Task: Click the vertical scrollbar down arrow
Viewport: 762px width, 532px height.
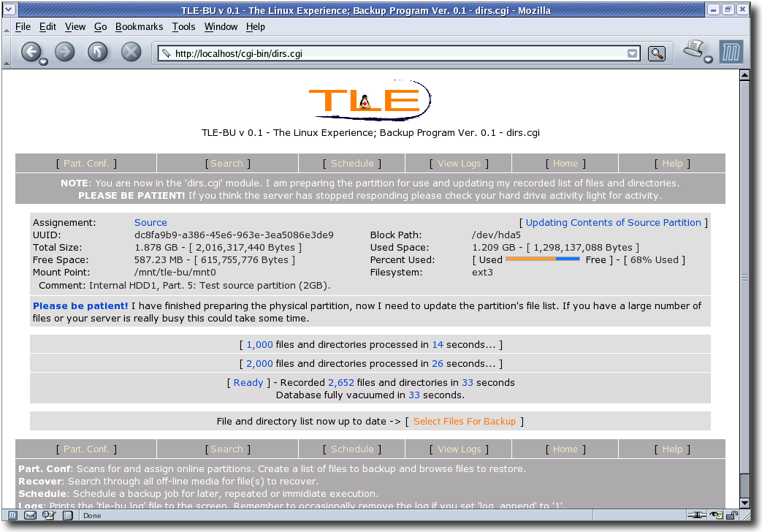Action: pos(744,503)
